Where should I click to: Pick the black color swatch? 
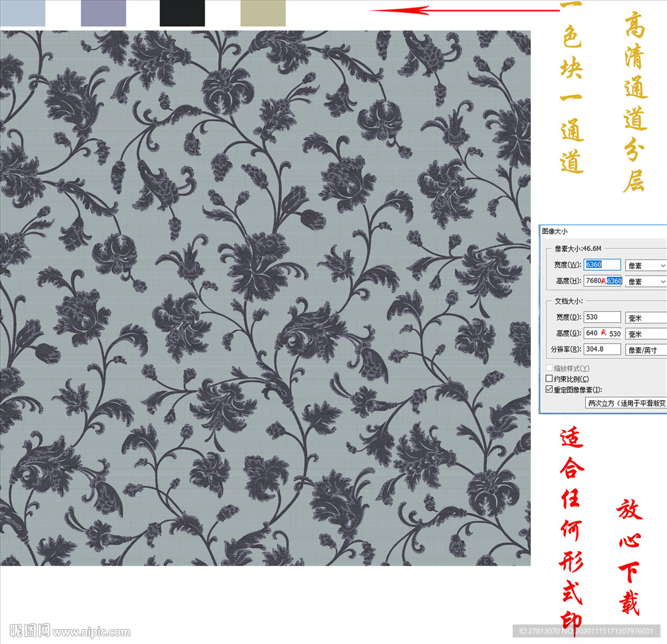click(182, 13)
